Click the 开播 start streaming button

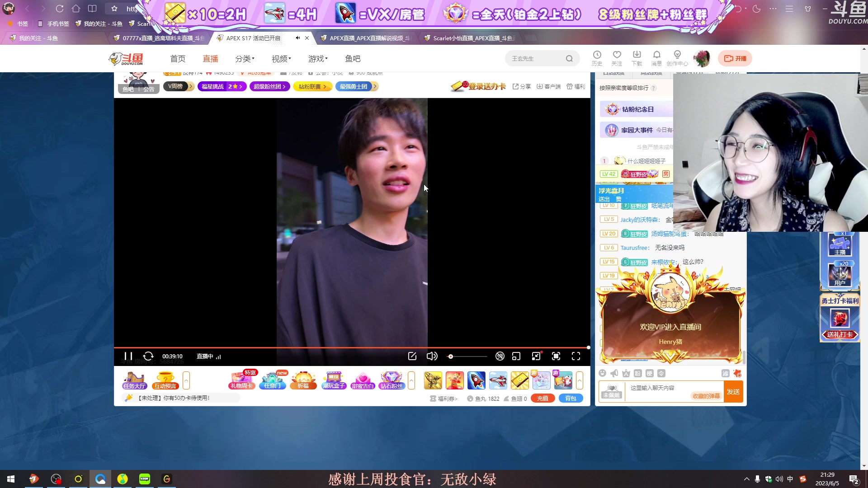735,58
